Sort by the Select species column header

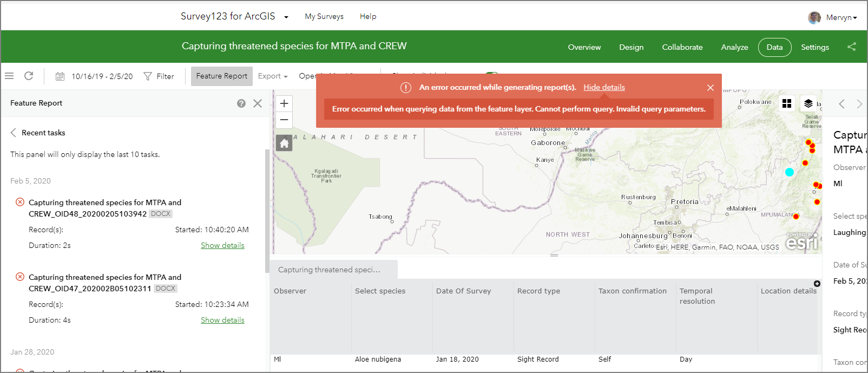pos(380,291)
